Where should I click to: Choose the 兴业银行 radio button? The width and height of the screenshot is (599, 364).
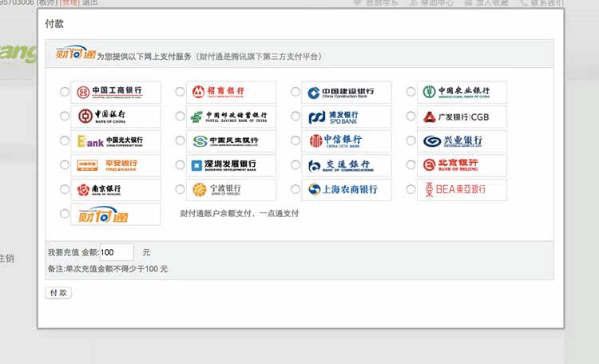[411, 140]
